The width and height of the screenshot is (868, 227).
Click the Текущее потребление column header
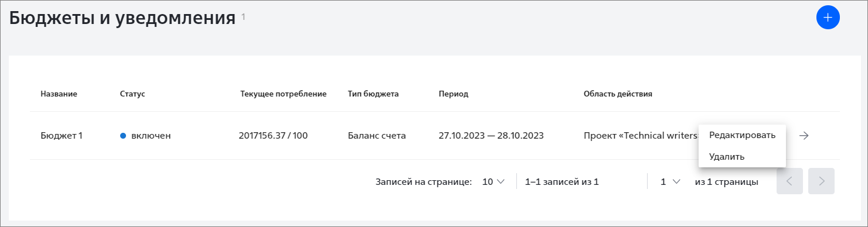(283, 94)
